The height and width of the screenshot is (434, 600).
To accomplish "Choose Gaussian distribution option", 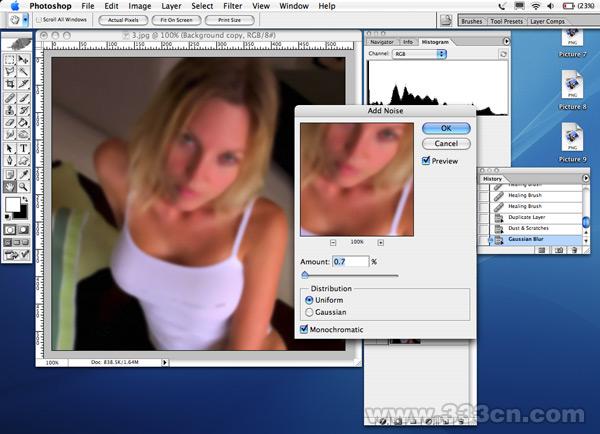I will (308, 312).
